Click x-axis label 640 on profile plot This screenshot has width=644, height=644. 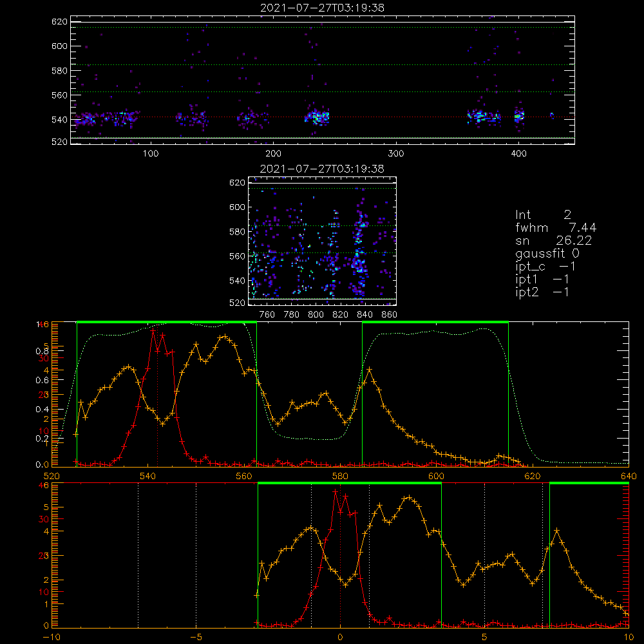(629, 477)
